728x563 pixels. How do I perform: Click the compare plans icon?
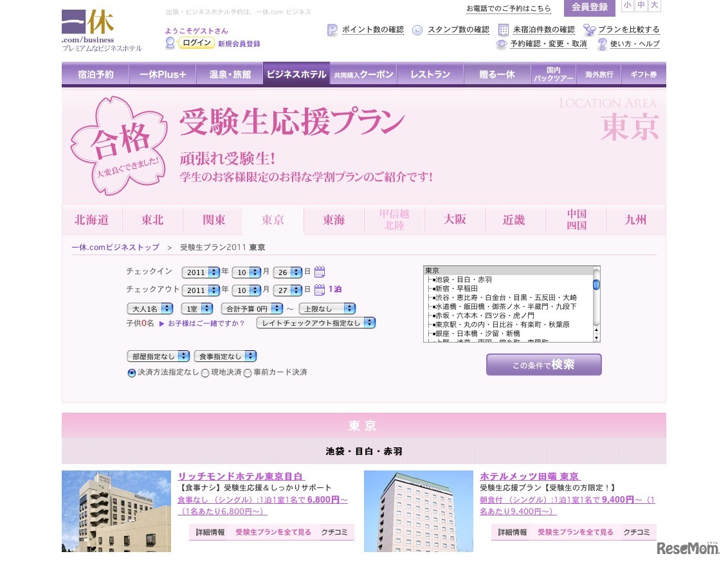pyautogui.click(x=589, y=30)
